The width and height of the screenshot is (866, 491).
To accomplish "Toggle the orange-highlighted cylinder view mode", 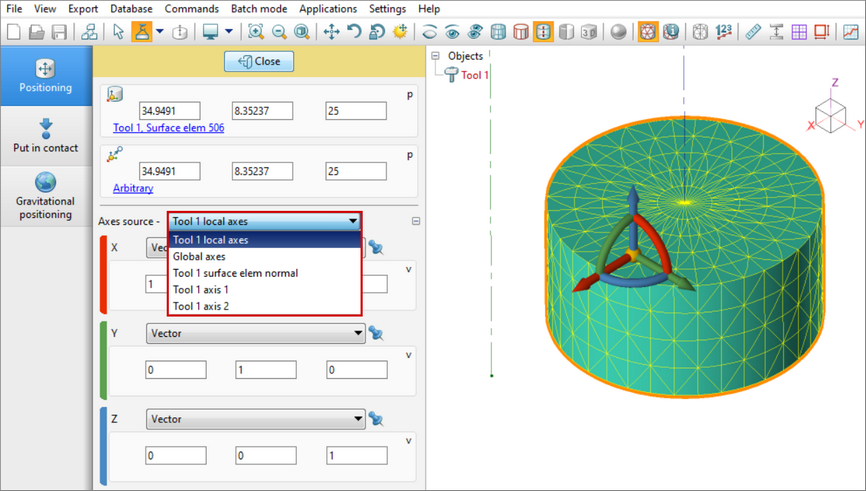I will [x=543, y=32].
